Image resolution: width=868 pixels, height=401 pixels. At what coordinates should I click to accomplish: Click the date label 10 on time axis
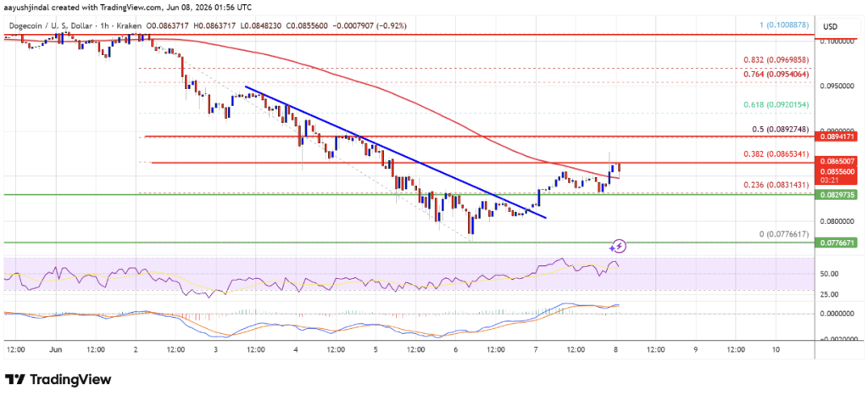[x=776, y=349]
